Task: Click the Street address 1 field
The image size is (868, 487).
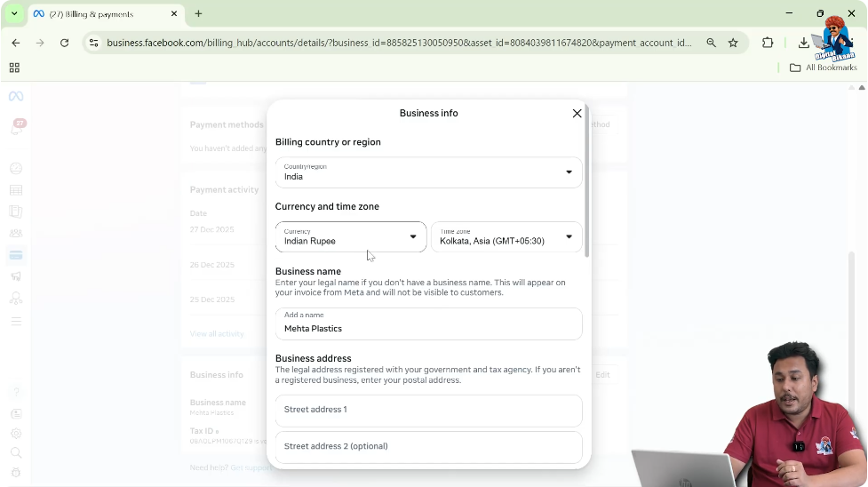Action: coord(428,410)
